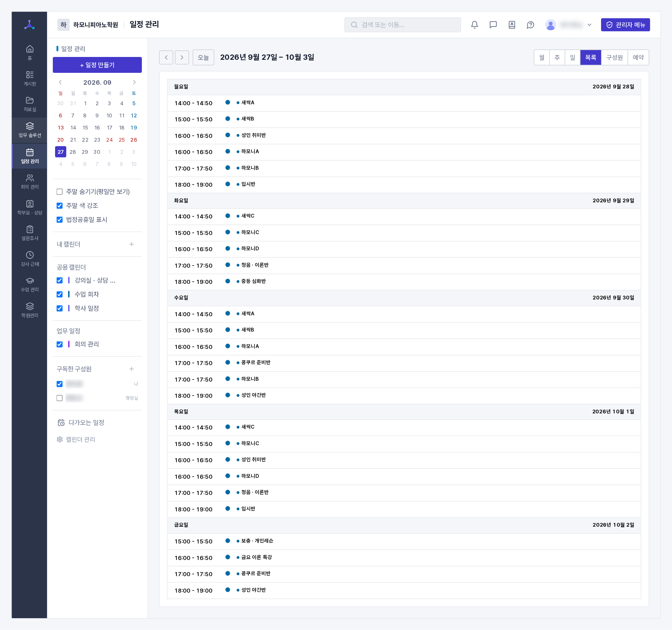The image size is (672, 630).
Task: Add member with 구독한 구성원 plus
Action: [x=132, y=369]
